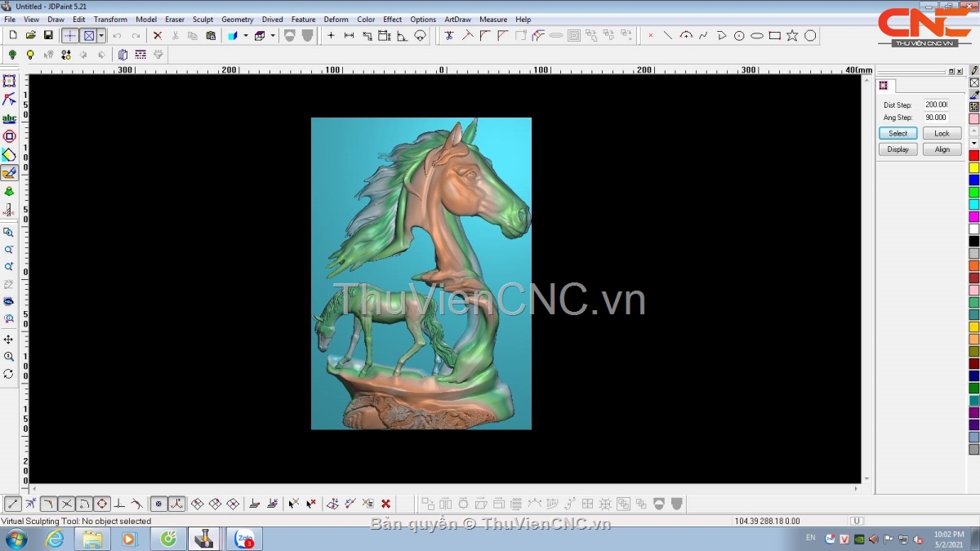Open the color palette dropdown arrow
The height and width of the screenshot is (551, 980).
tap(974, 143)
